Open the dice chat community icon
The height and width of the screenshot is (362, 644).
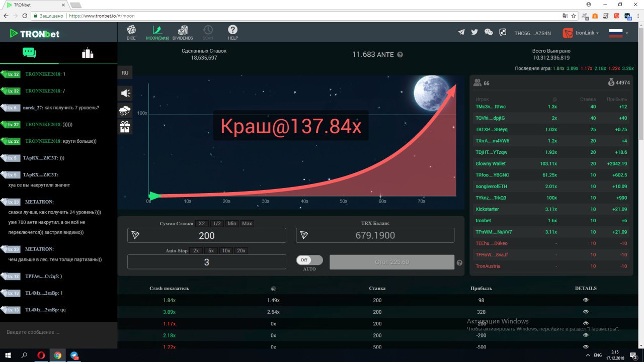(x=503, y=33)
